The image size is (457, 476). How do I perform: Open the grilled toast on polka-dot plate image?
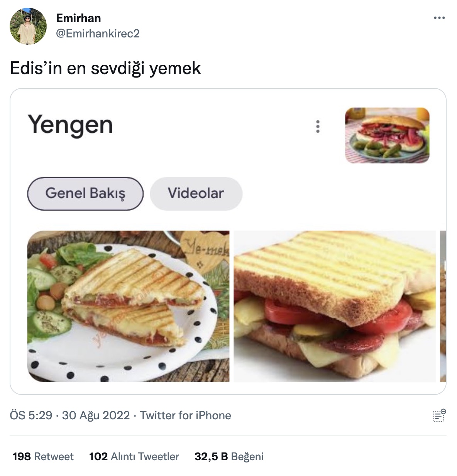click(129, 306)
